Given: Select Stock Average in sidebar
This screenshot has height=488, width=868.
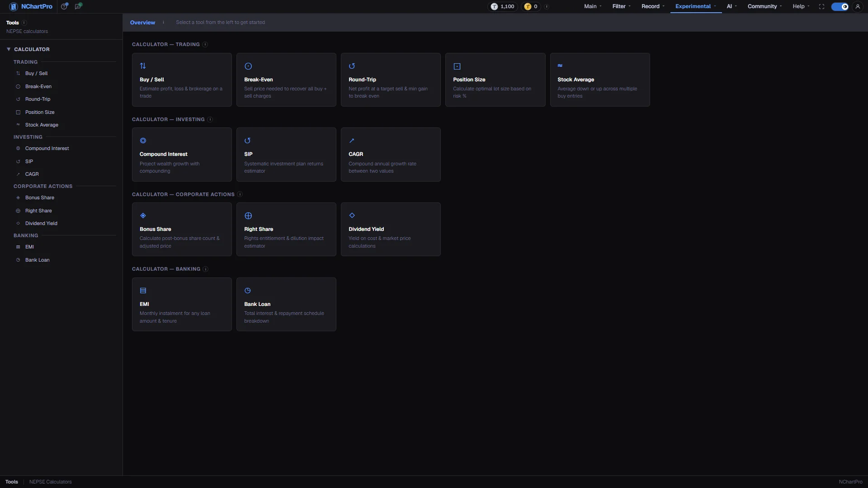Looking at the screenshot, I should point(61,125).
